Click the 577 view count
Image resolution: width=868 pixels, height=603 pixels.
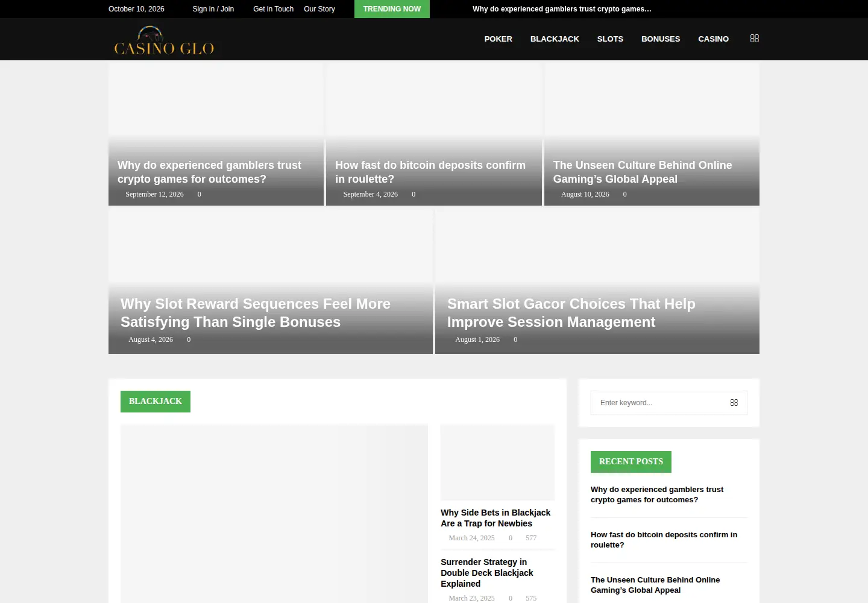[531, 538]
